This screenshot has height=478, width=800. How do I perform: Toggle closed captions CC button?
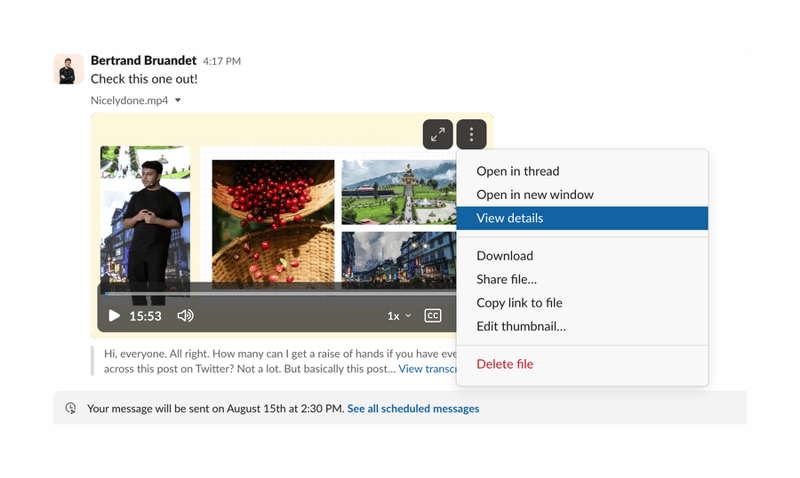[432, 316]
